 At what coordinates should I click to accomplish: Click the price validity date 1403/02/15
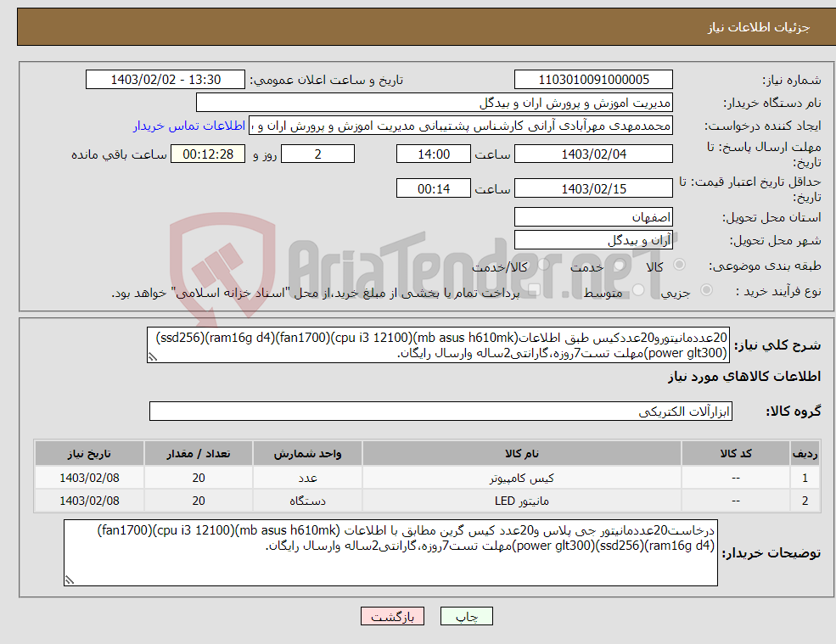593,188
